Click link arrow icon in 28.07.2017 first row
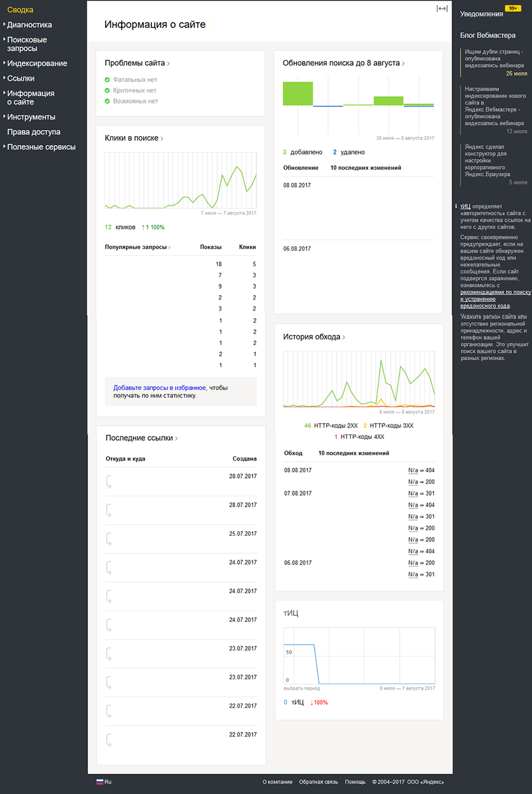Image resolution: width=532 pixels, height=794 pixels. pyautogui.click(x=110, y=482)
